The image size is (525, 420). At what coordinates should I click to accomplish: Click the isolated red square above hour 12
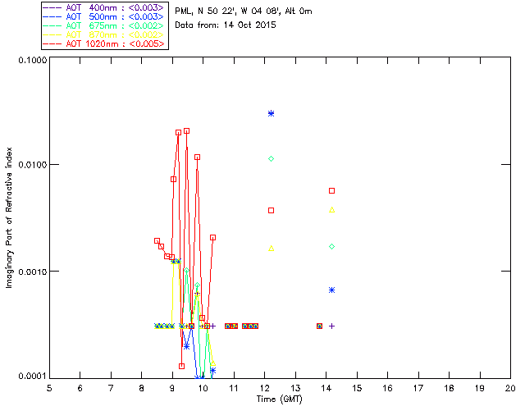(272, 210)
